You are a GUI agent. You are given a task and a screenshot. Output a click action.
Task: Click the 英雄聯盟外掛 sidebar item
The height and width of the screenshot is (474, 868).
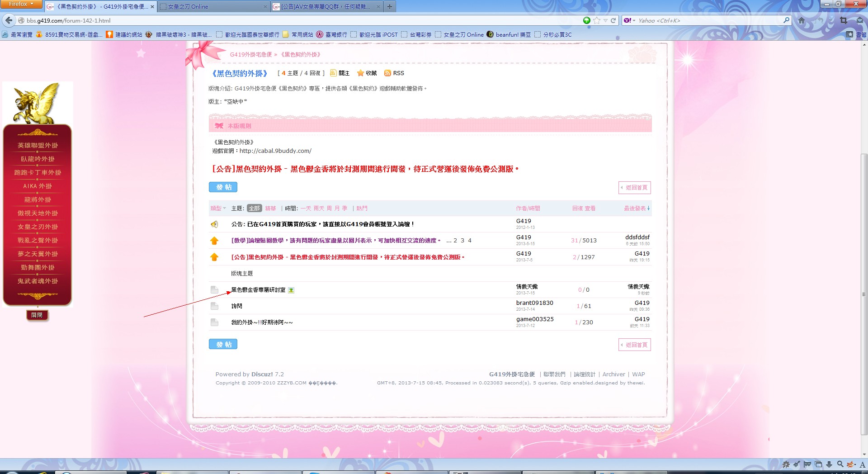[x=38, y=146]
